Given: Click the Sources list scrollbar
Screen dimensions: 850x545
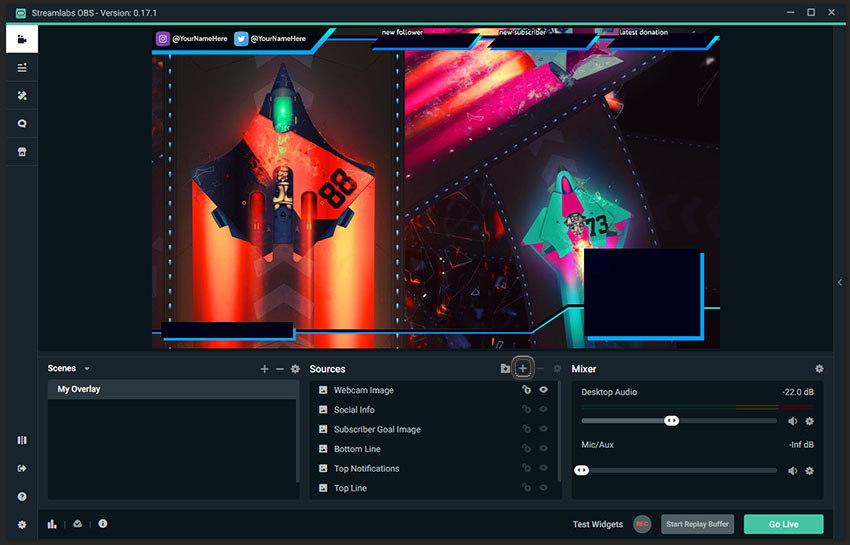Looking at the screenshot, I should (559, 431).
